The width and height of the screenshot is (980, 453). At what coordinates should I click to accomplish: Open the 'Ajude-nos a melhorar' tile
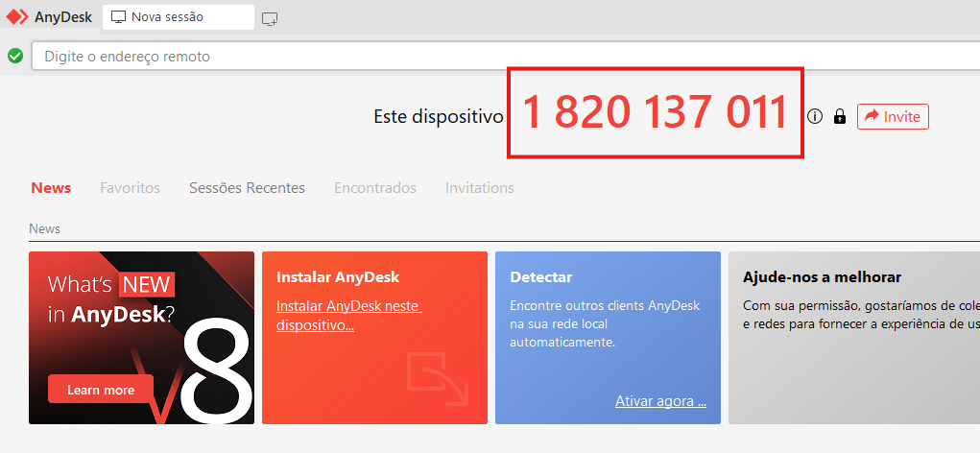853,337
